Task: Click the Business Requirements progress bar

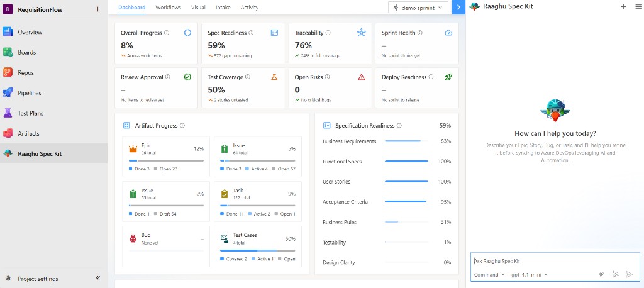Action: coord(406,141)
